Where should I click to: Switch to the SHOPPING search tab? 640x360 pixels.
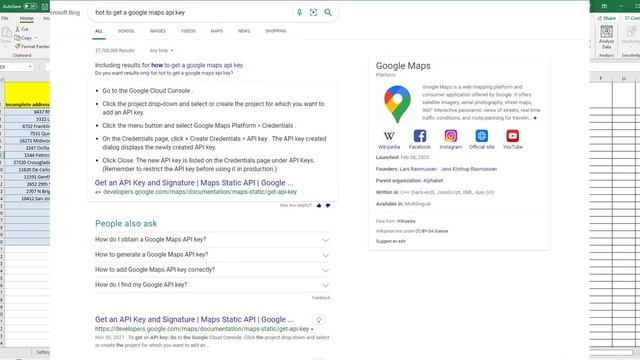click(276, 31)
